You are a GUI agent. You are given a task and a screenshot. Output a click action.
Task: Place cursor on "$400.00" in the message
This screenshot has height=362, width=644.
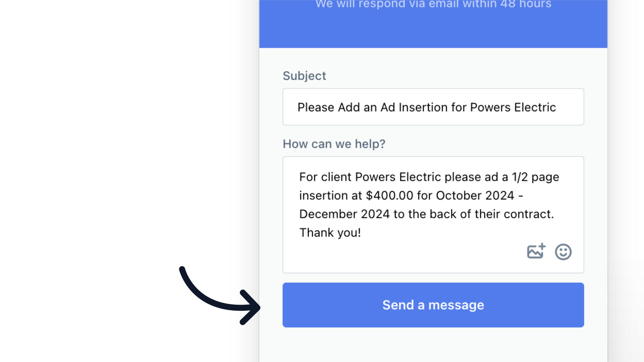click(x=389, y=195)
